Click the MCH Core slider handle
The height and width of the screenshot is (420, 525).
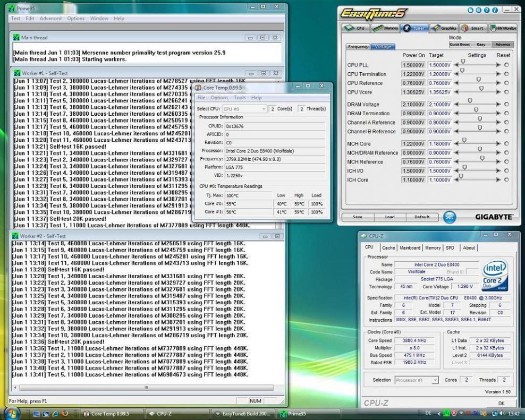464,140
